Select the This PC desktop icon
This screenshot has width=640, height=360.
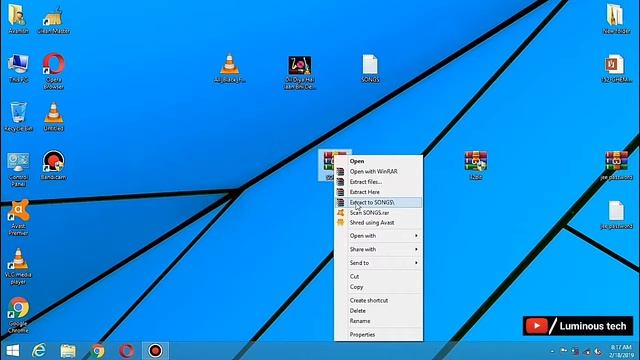pos(18,68)
